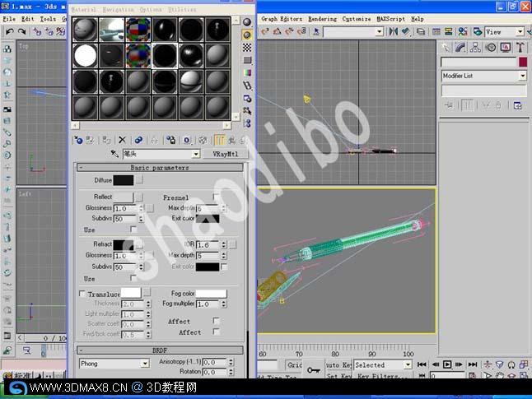Open the Rendering menu

coord(322,19)
